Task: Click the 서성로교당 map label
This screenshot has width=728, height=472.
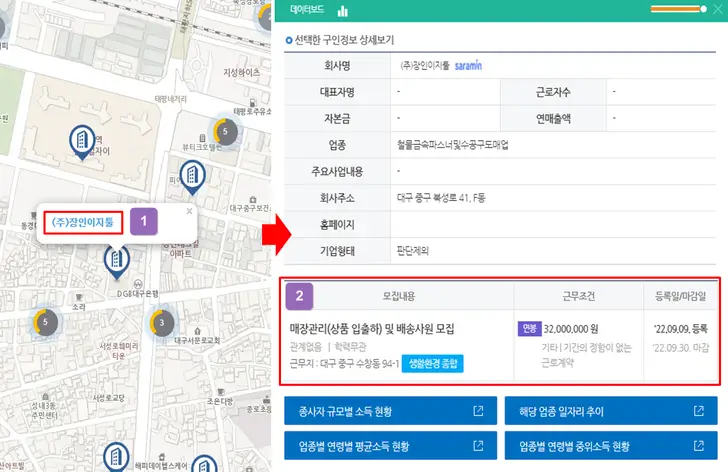Action: click(108, 398)
